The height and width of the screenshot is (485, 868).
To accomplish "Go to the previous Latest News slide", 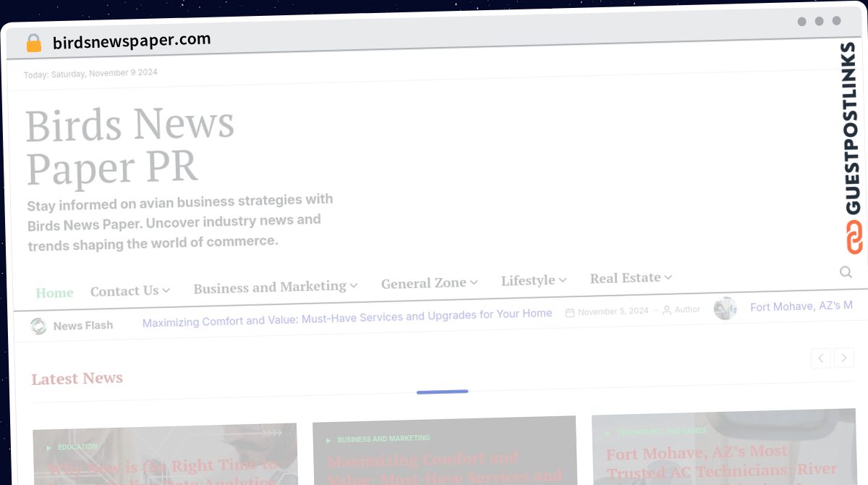I will (820, 358).
